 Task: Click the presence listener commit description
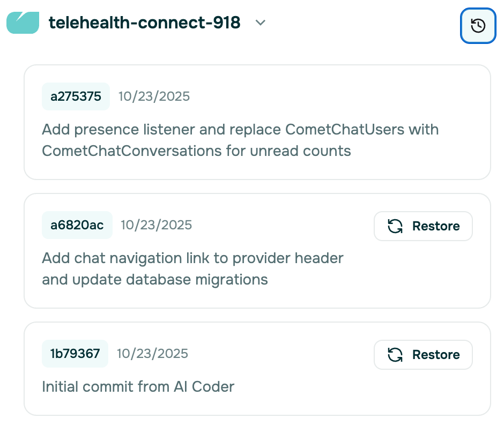[240, 140]
